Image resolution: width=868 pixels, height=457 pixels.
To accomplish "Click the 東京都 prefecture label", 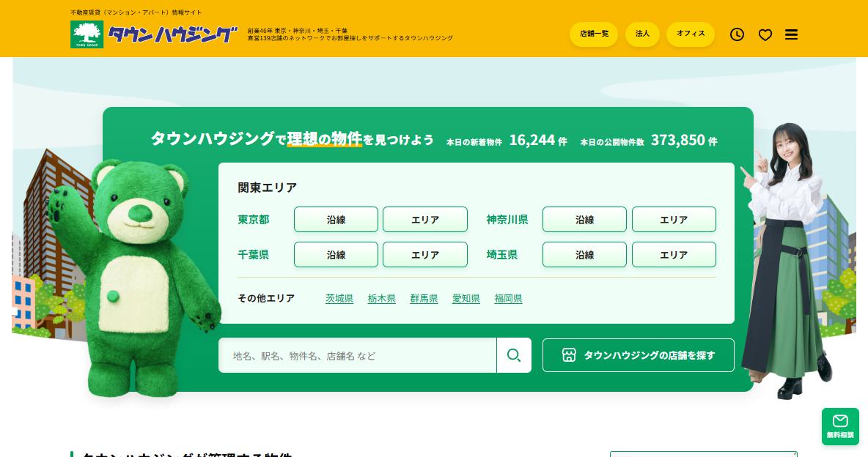I will [254, 220].
